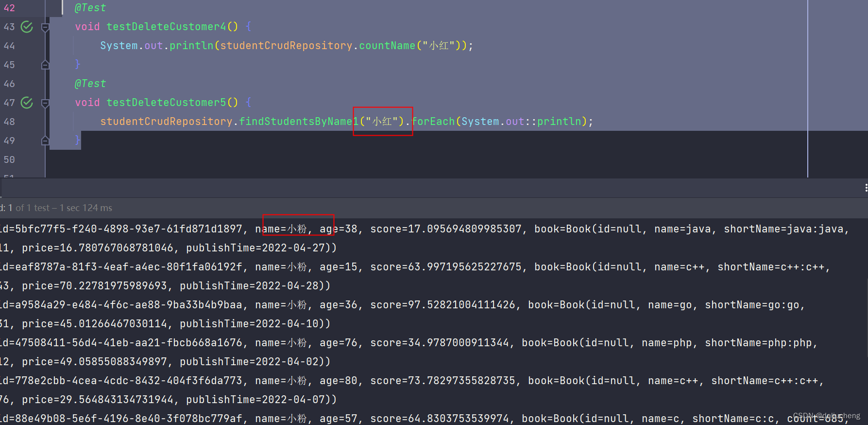Click the countName method call
Screen dimensions: 868x425
[387, 46]
